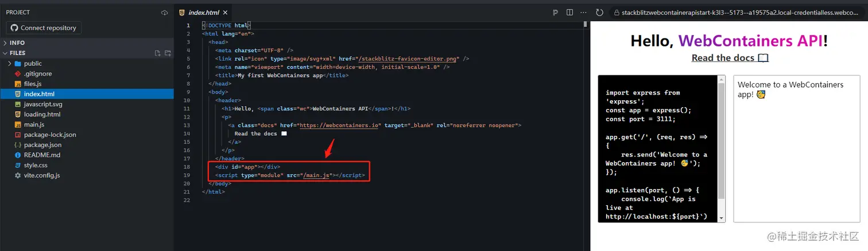
Task: Click the 'Hello, WebContainers API!' heading in the preview
Action: 729,41
